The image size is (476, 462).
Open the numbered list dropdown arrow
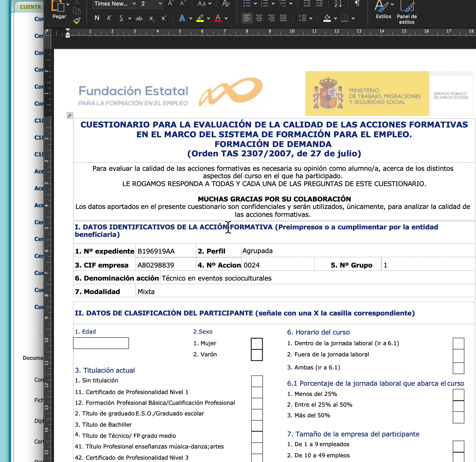[x=273, y=4]
